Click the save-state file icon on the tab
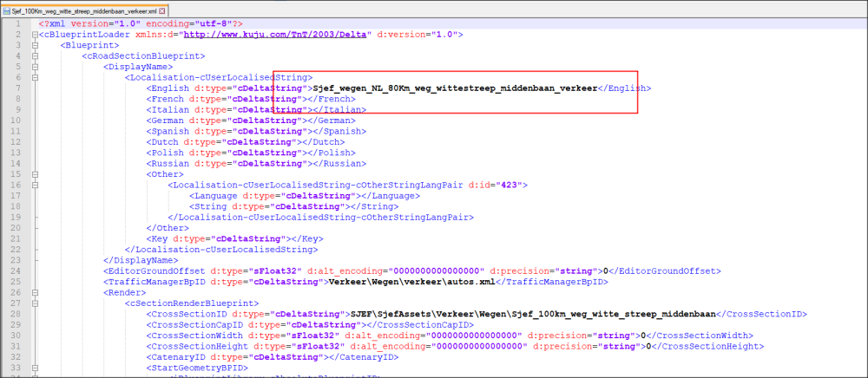868x378 pixels. coord(7,10)
